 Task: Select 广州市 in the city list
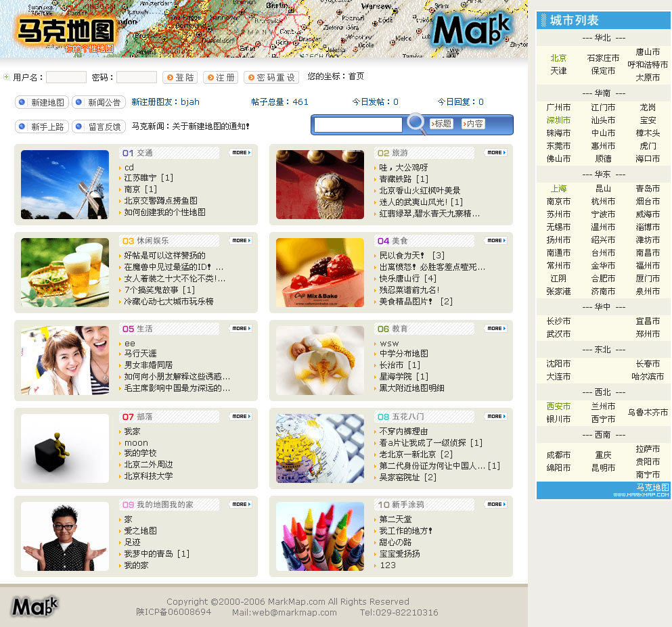click(558, 108)
